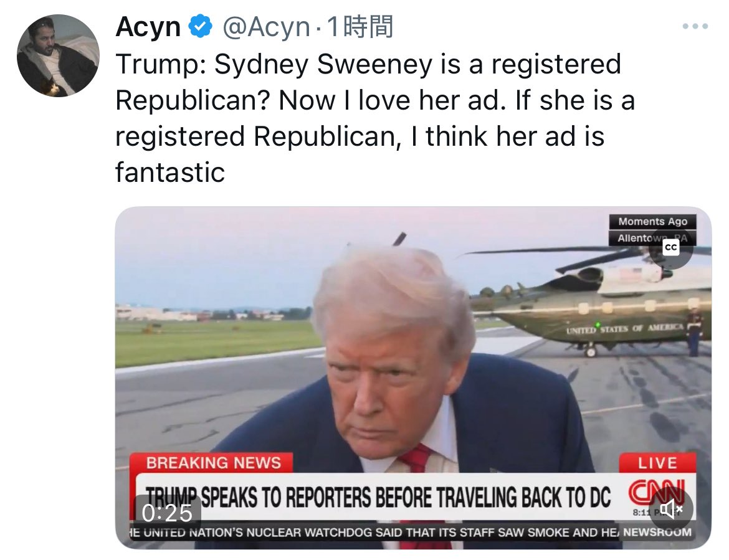Play the Trump CNN video

tap(413, 377)
